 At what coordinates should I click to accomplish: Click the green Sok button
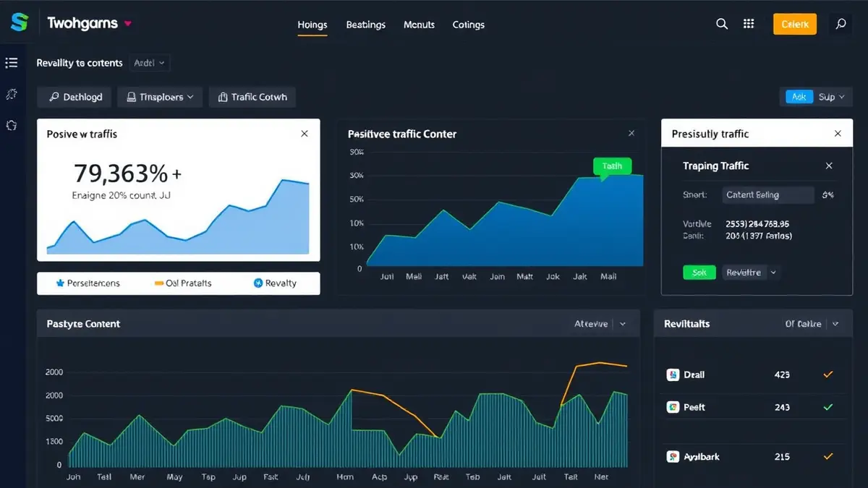pyautogui.click(x=699, y=273)
